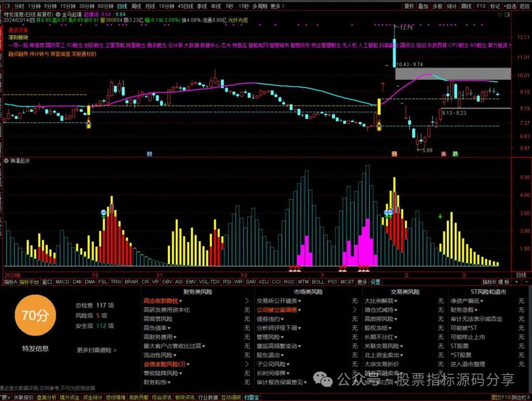Click the green 跌 marker on the time axis
The height and width of the screenshot is (401, 532).
tap(455, 154)
